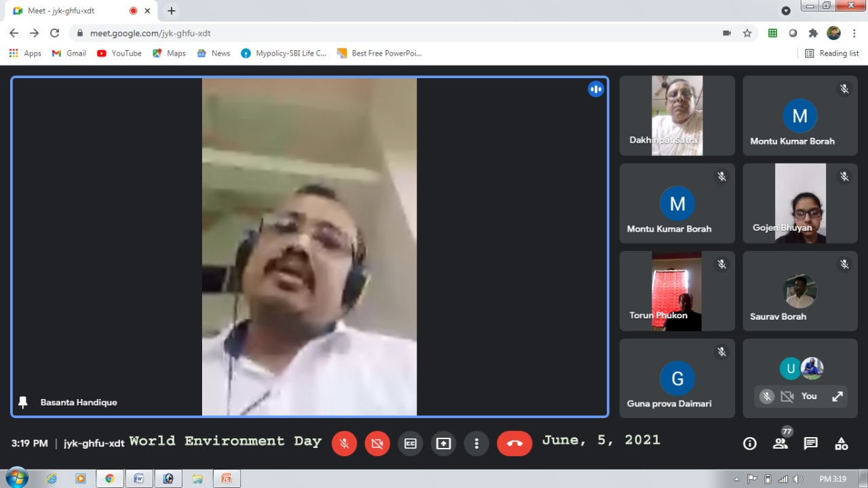
Task: Open the Activities icon
Action: pos(842,444)
